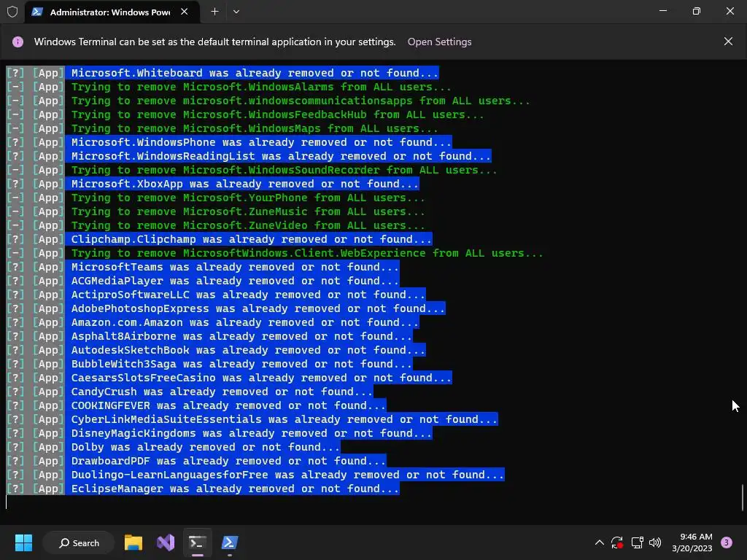Click the Microsoft.XboxApp line
The width and height of the screenshot is (747, 560).
pos(212,184)
